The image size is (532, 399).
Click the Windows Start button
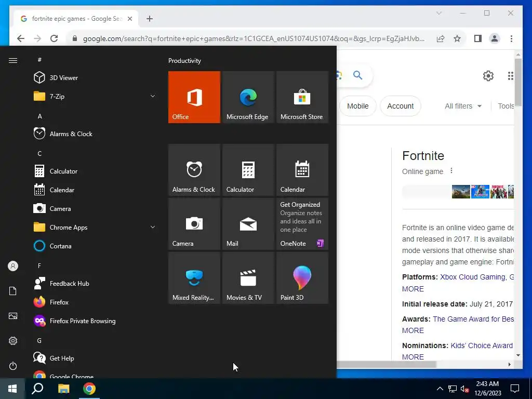tap(12, 389)
